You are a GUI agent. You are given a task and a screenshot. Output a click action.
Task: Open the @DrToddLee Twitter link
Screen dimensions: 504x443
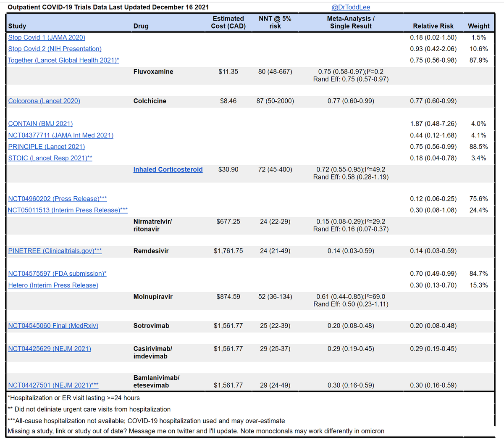351,7
